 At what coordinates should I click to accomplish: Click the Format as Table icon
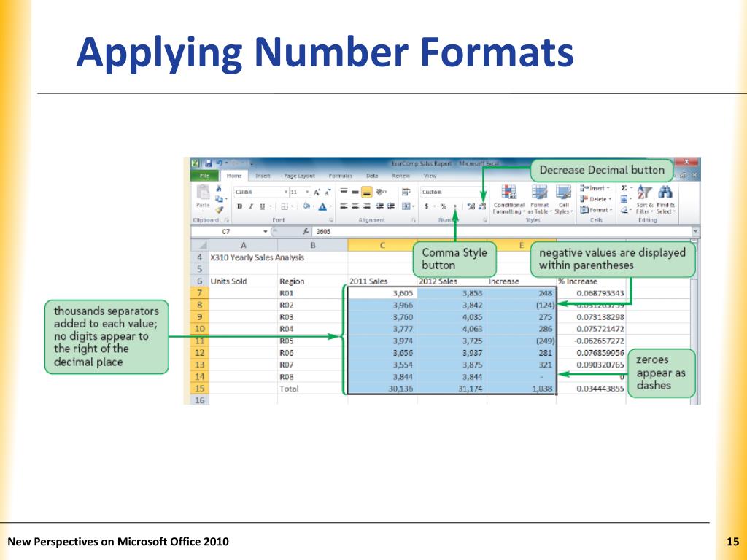click(539, 192)
